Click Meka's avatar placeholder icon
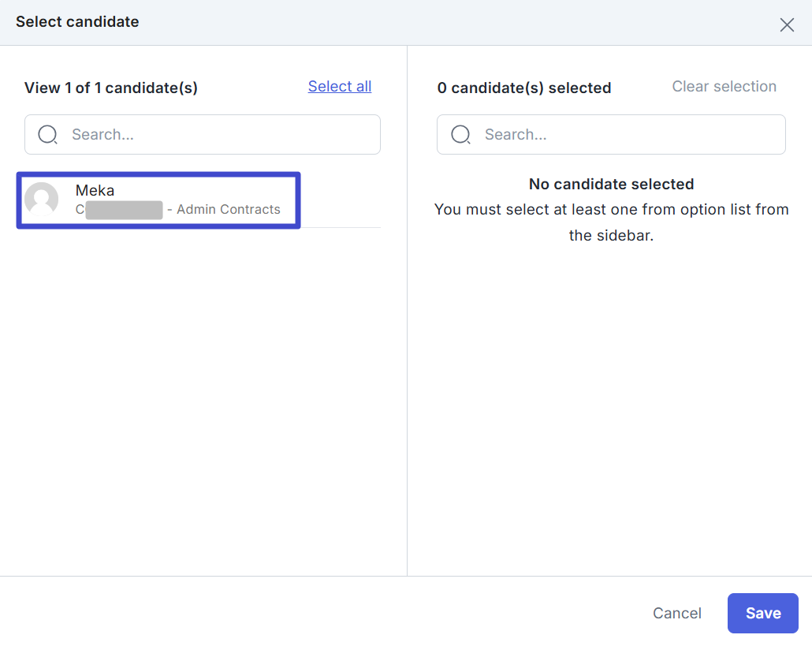This screenshot has width=812, height=646. point(41,199)
